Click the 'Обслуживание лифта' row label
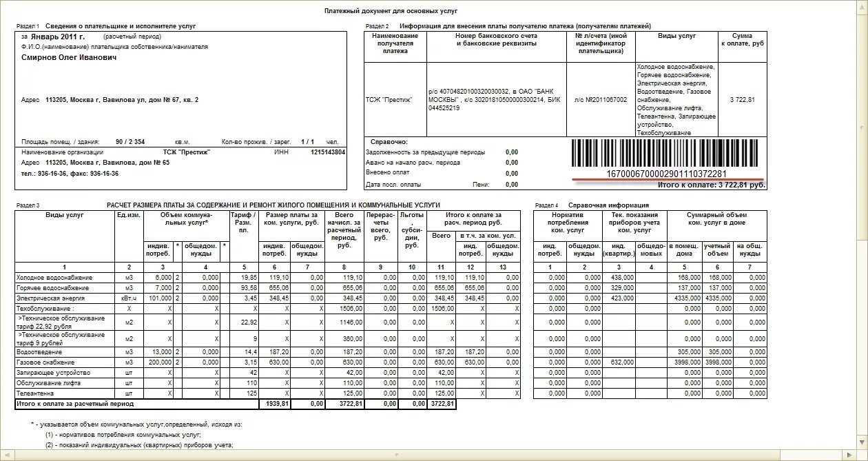The image size is (868, 461). point(49,383)
